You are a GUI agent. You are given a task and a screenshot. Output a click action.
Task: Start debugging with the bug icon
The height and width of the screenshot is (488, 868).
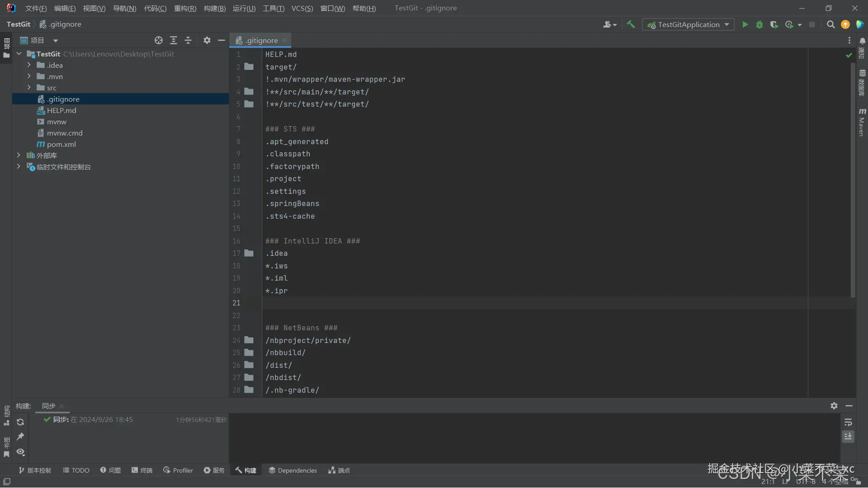point(759,25)
